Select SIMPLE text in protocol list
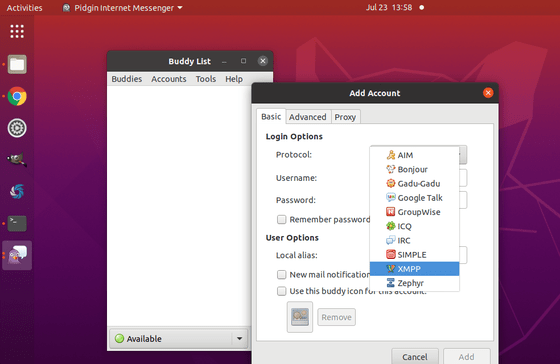Viewport: 560px width, 364px height. coord(412,255)
